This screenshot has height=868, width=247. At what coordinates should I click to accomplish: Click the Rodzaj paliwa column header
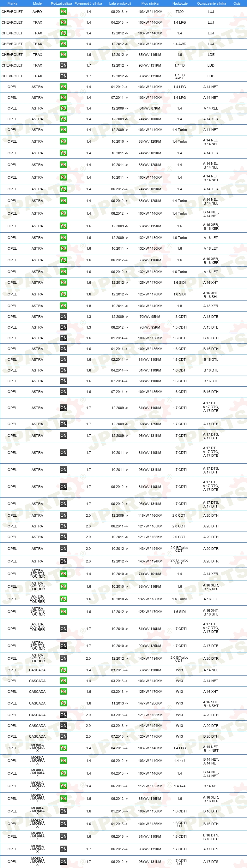(x=61, y=3)
